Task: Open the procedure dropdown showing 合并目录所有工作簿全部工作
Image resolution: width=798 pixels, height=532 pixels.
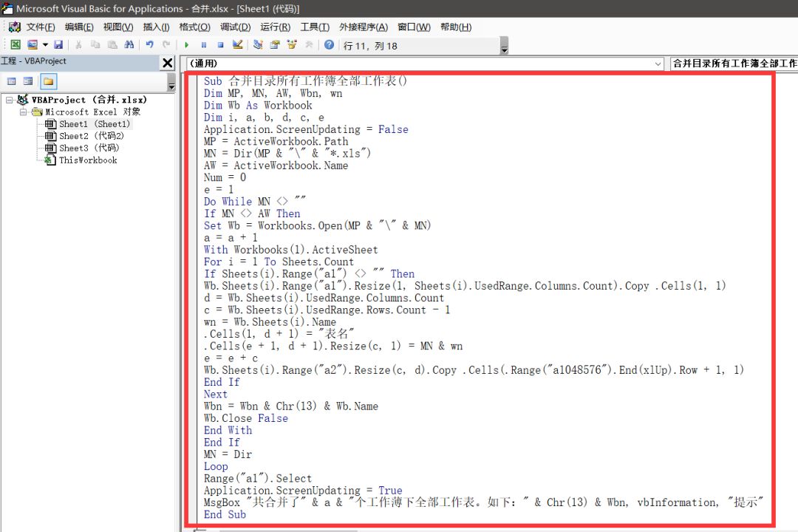Action: 734,64
